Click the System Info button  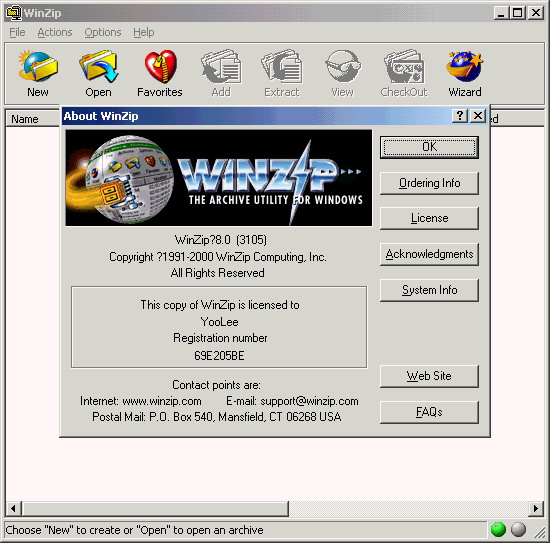coord(429,290)
